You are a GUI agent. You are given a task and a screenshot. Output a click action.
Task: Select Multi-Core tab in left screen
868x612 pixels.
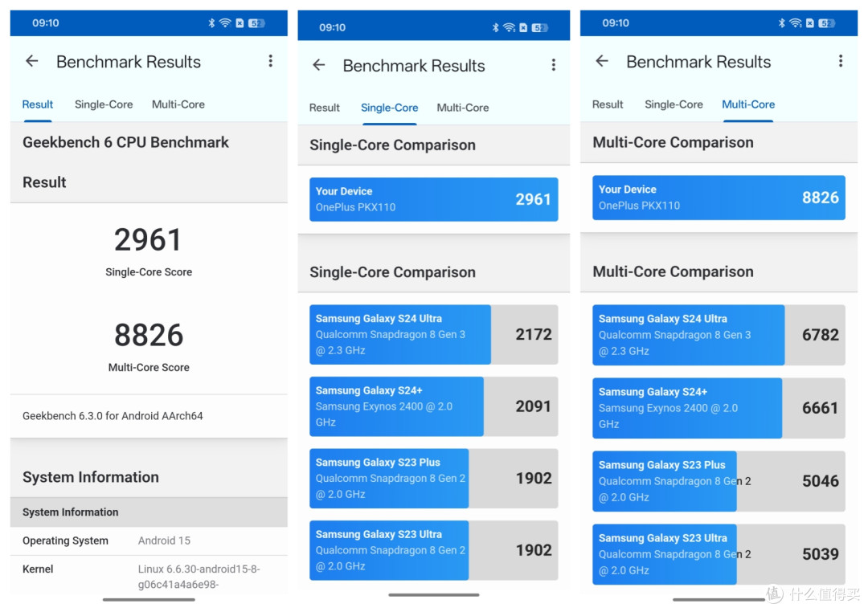(178, 104)
